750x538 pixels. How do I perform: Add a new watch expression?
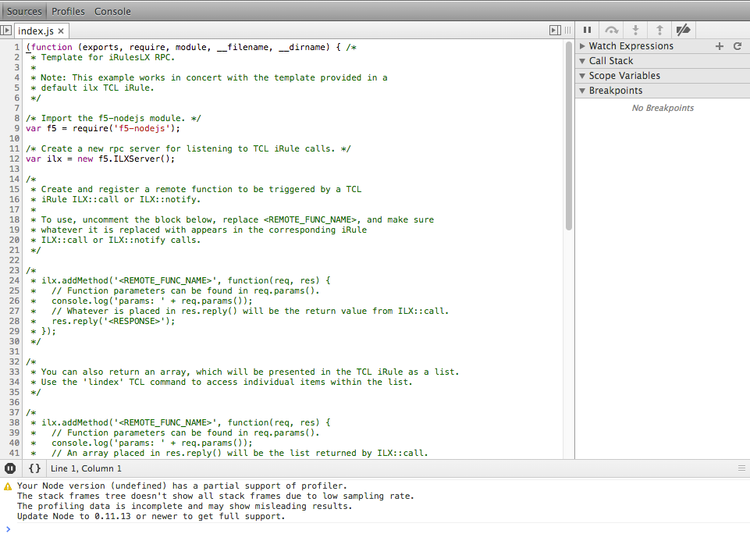pos(719,46)
